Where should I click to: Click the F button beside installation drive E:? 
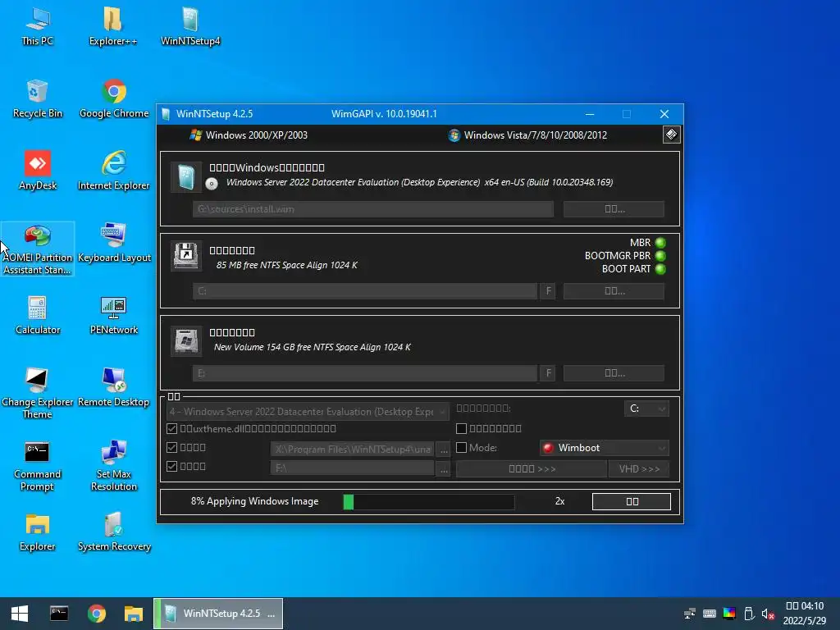click(548, 373)
